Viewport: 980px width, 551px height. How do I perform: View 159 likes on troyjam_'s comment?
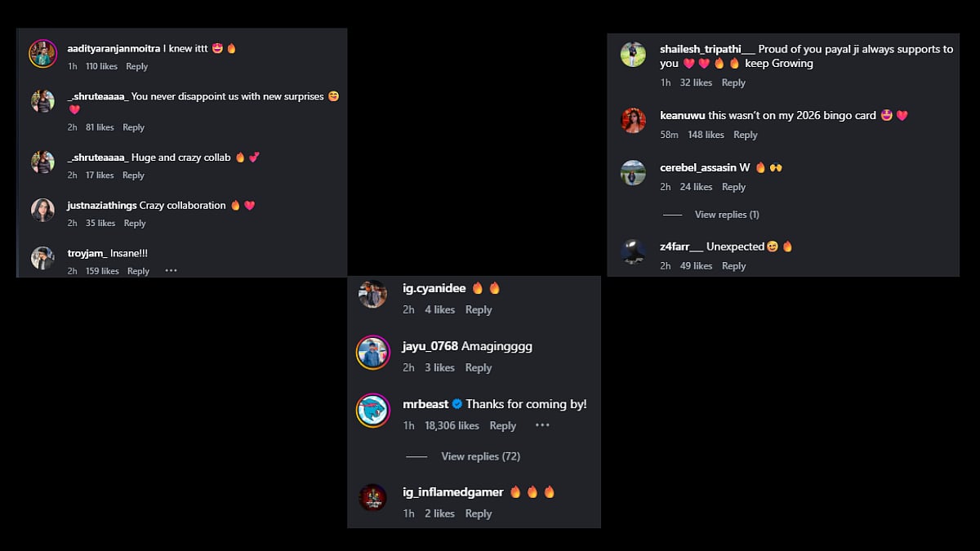tap(102, 271)
